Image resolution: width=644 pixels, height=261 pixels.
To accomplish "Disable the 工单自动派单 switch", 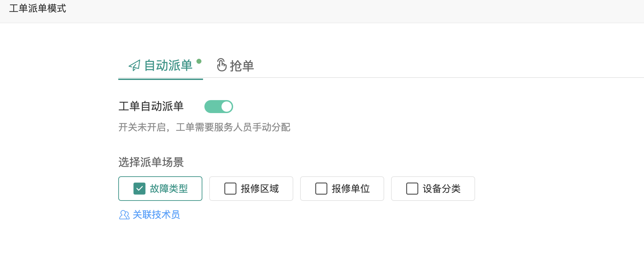I will point(218,106).
